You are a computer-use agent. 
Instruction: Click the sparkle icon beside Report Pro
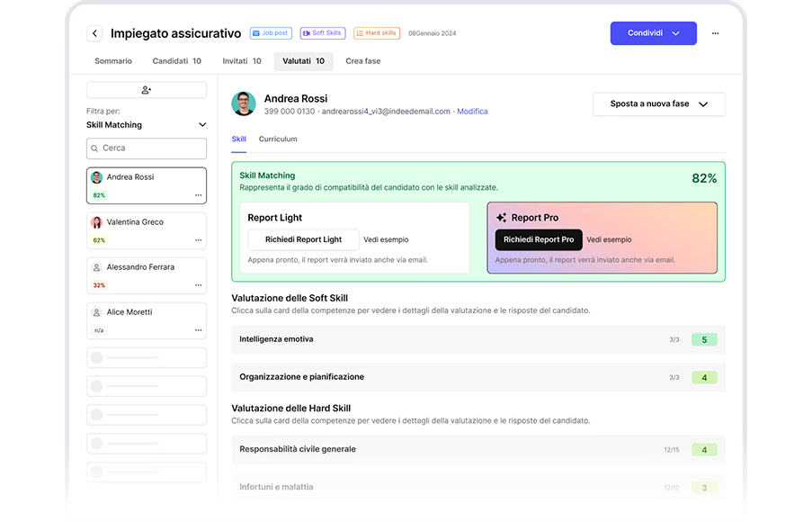(x=501, y=218)
